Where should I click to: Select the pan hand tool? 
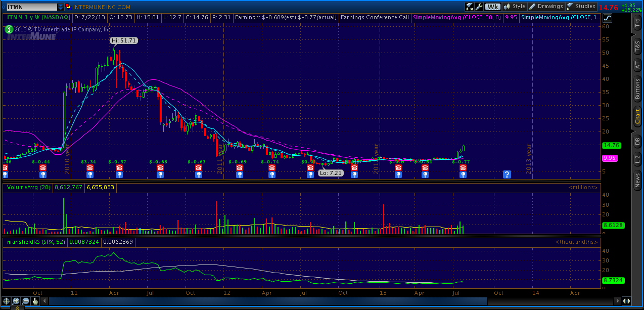click(x=35, y=301)
